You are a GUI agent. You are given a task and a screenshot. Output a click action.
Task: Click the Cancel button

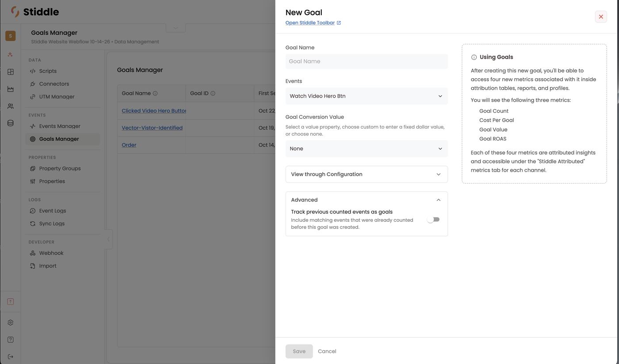click(327, 351)
